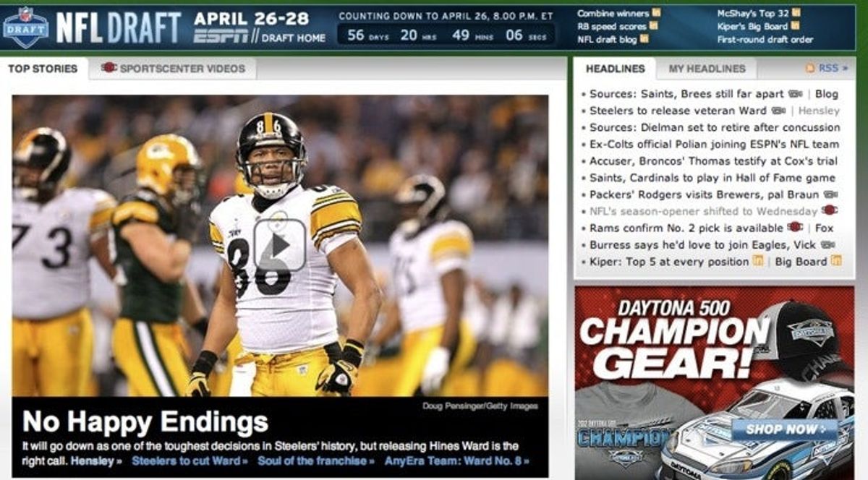Click Insider icon beside Combine winners
The height and width of the screenshot is (480, 868).
656,12
